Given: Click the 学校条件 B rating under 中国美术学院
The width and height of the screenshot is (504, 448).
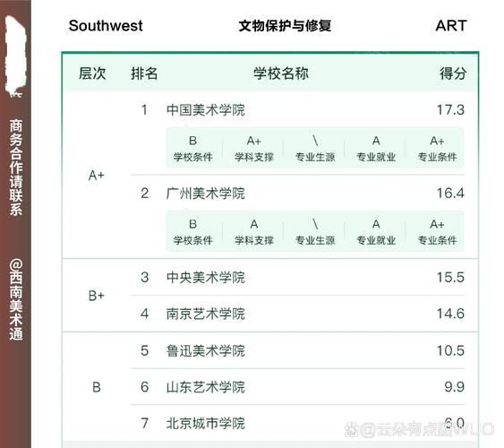Looking at the screenshot, I should pos(192,148).
